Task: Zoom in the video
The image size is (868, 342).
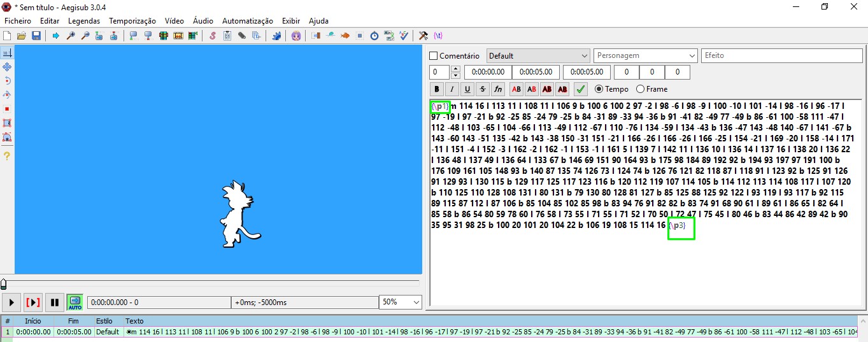Action: coord(71,36)
